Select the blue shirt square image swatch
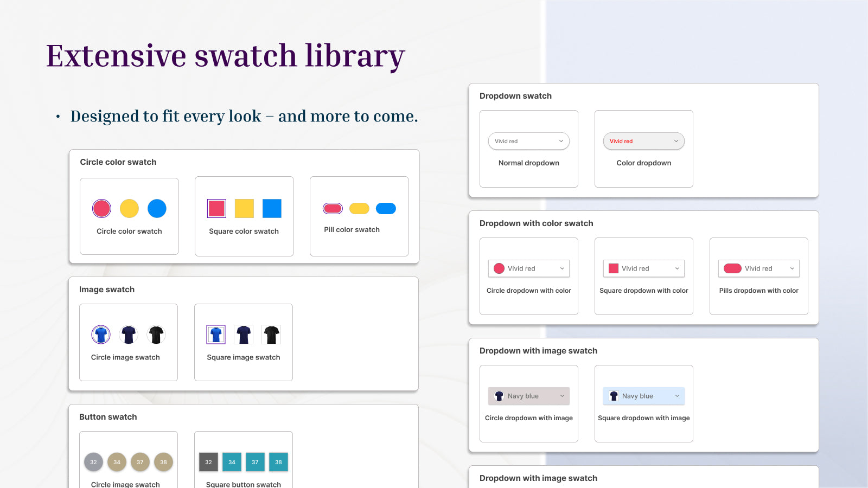868x488 pixels. (216, 335)
